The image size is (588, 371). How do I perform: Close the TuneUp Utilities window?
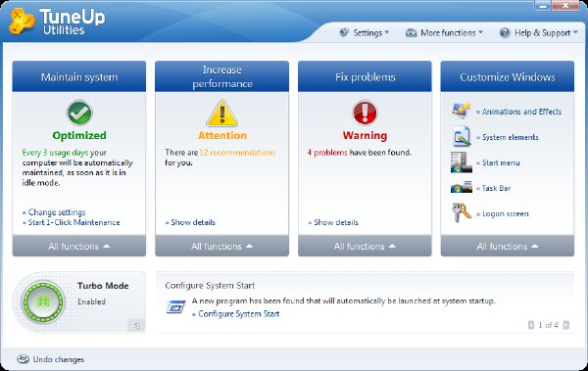(565, 6)
